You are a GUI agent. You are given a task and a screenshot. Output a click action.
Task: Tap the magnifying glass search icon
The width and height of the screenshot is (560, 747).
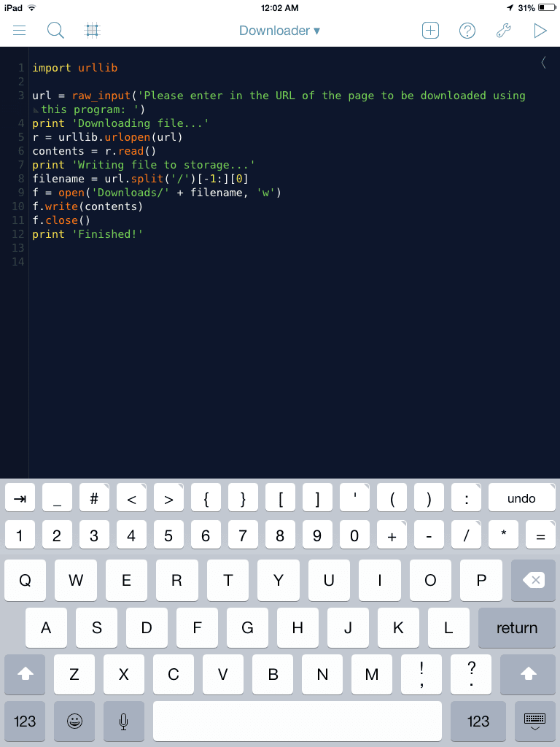click(55, 31)
